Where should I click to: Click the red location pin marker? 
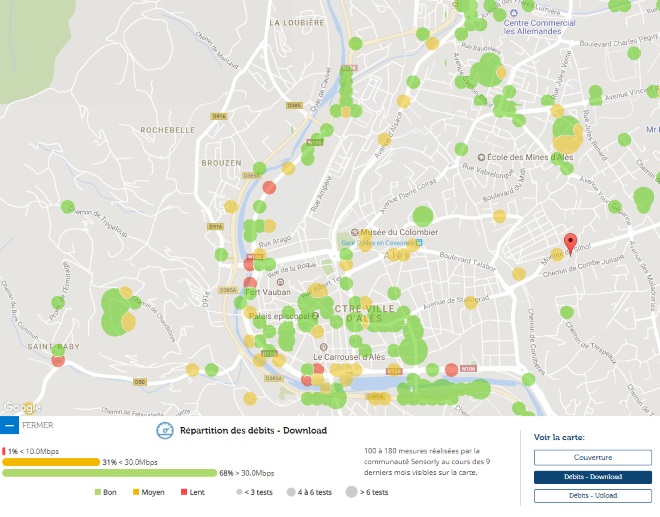click(570, 243)
